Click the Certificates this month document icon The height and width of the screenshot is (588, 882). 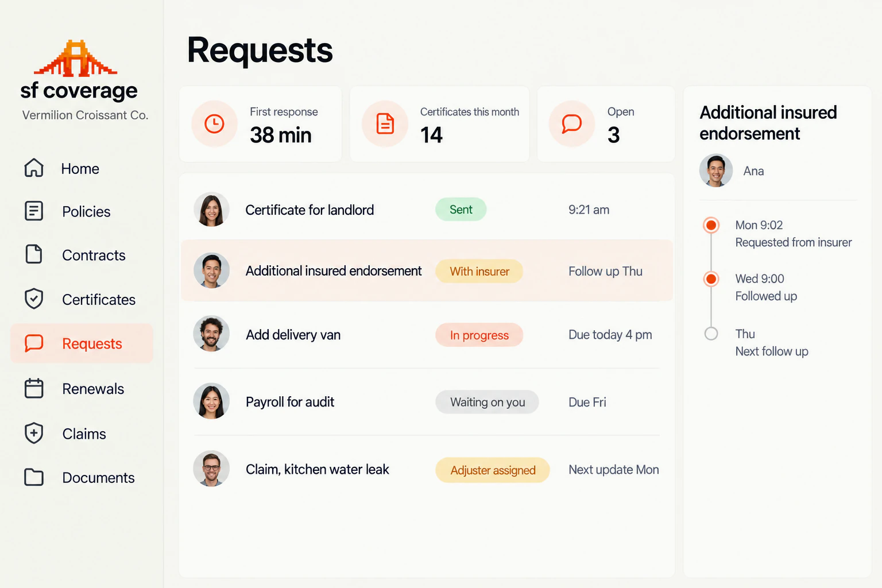coord(385,123)
